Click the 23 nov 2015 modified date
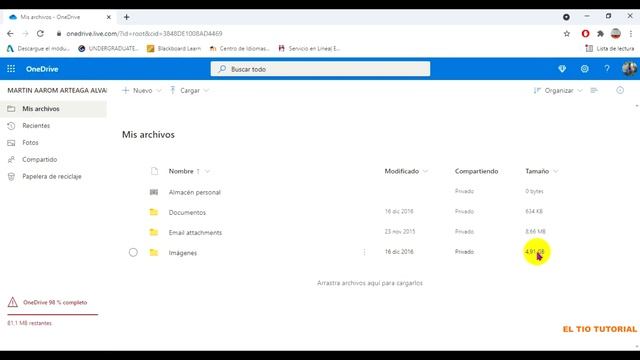 (x=400, y=231)
